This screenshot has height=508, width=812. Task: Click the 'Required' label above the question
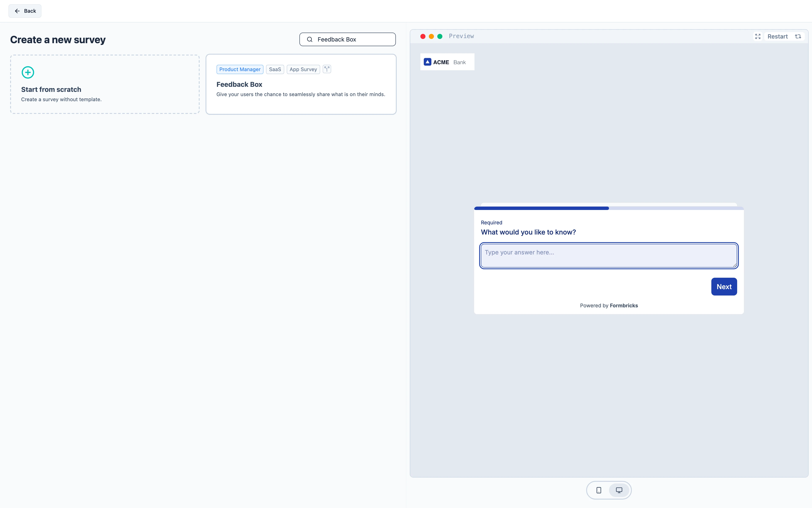tap(491, 222)
